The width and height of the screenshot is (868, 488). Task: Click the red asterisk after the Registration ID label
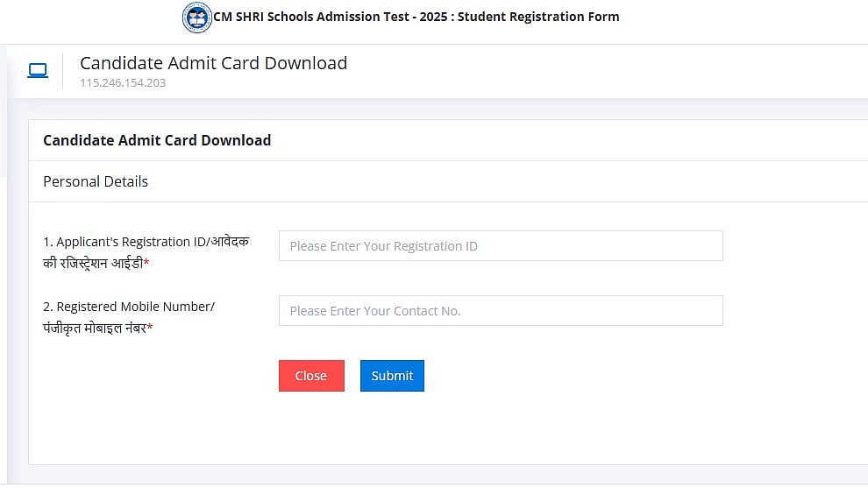[146, 264]
